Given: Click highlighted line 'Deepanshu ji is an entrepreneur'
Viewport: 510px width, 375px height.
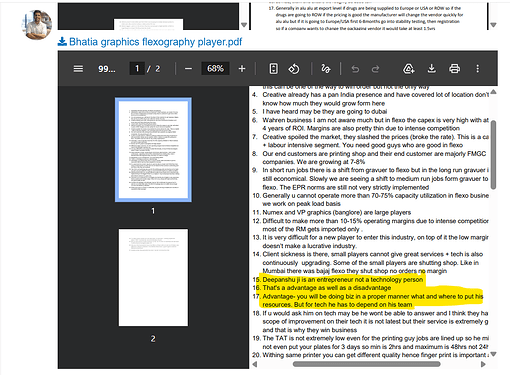Looking at the screenshot, I should click(343, 279).
